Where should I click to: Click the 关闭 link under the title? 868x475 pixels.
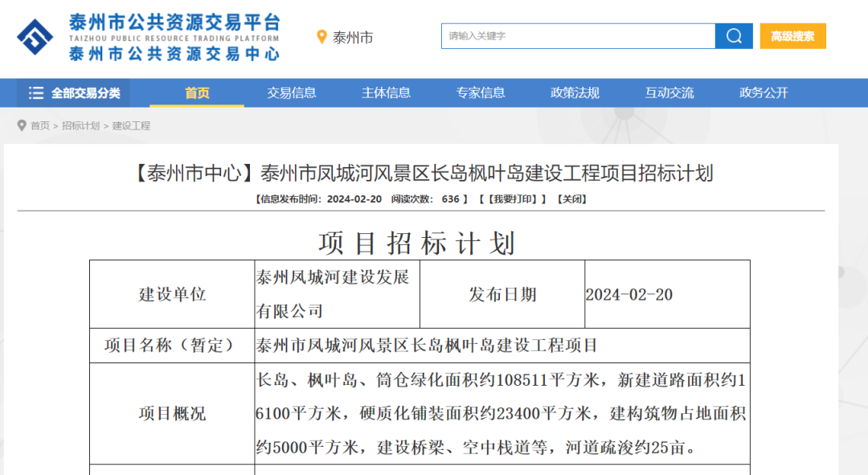(x=571, y=199)
